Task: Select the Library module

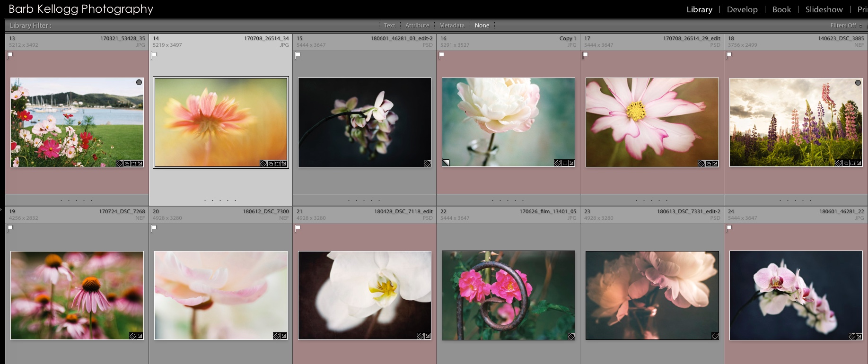Action: pos(700,9)
